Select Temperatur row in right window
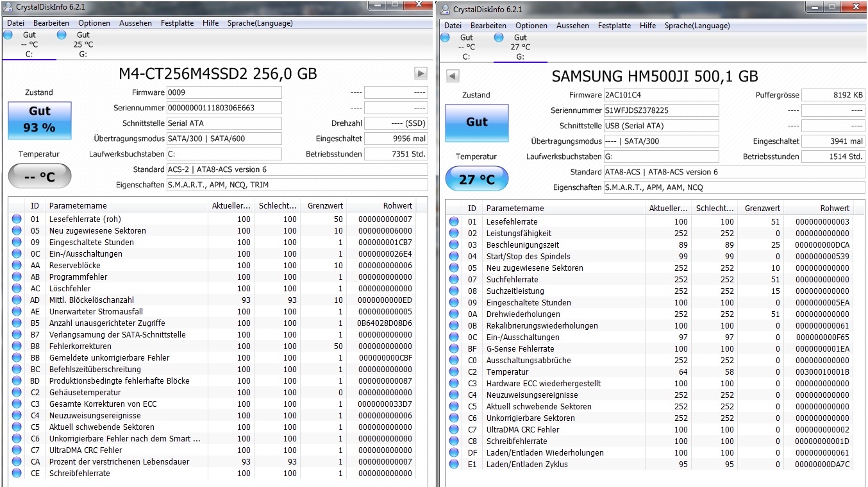The height and width of the screenshot is (487, 868). [x=649, y=372]
